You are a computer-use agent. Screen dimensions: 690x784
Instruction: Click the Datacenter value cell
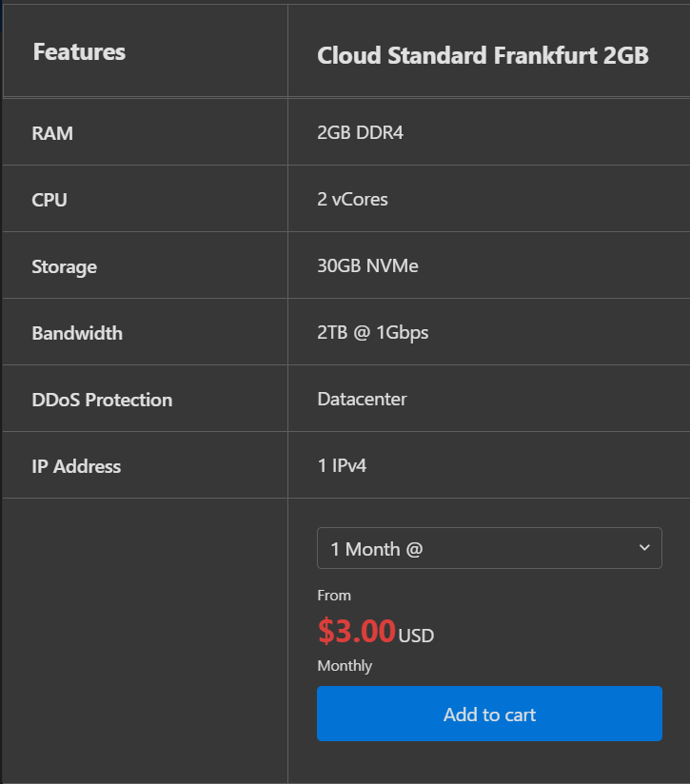tap(362, 399)
